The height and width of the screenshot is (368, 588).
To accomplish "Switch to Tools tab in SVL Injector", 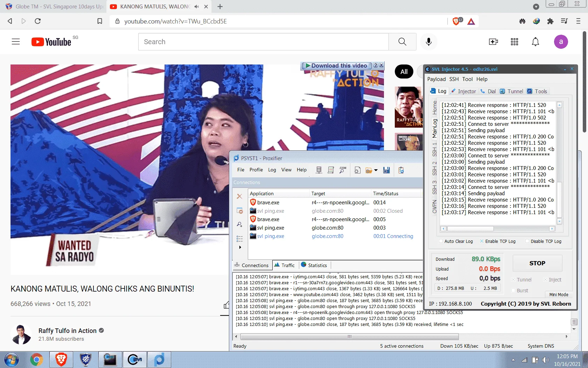I will 537,91.
